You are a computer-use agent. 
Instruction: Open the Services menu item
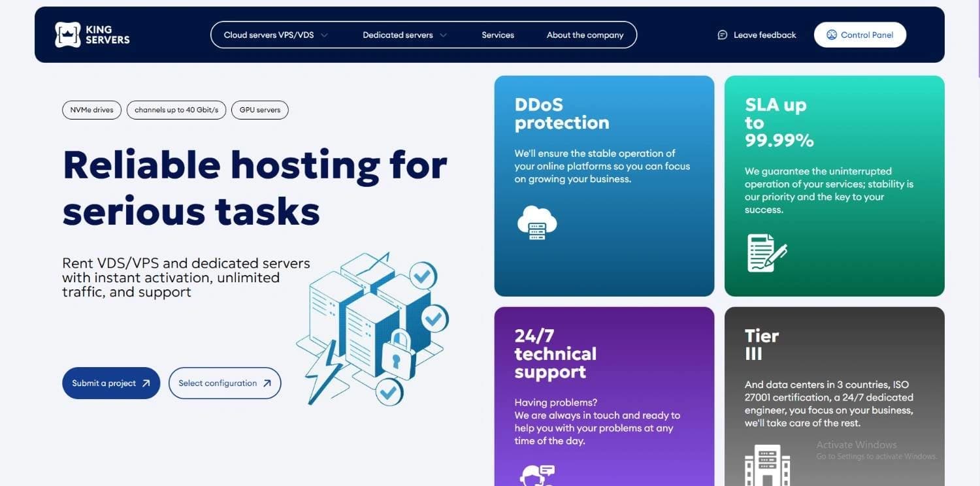pyautogui.click(x=498, y=35)
